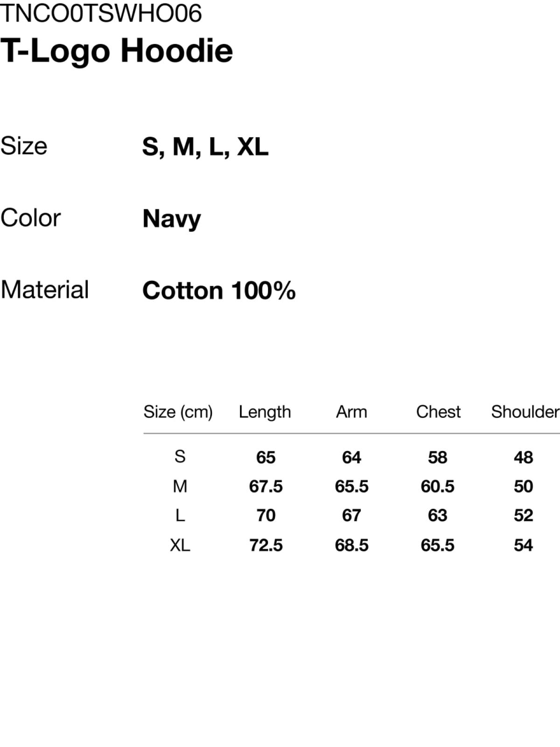
Task: Click the S row label in table
Action: (x=180, y=456)
